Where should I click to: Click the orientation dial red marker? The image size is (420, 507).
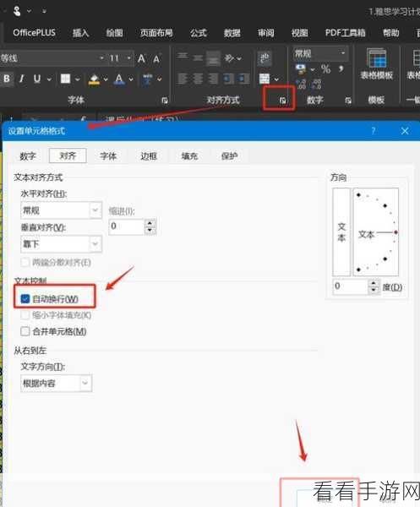[x=396, y=232]
